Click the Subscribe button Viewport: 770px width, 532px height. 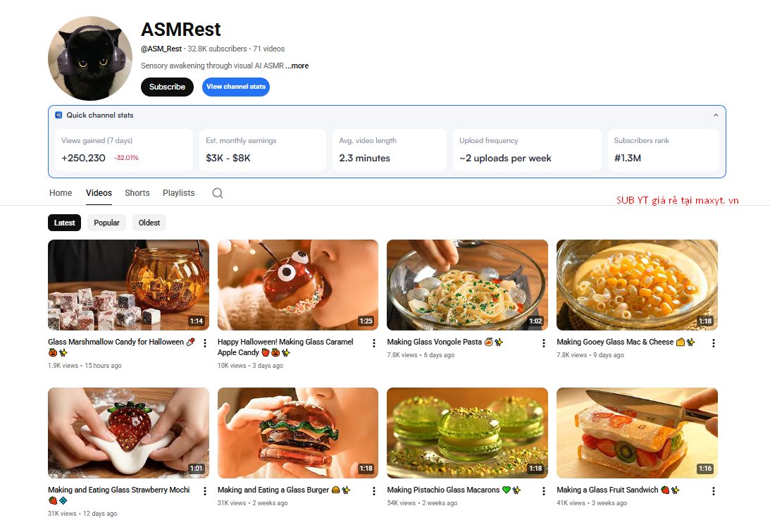[x=168, y=87]
